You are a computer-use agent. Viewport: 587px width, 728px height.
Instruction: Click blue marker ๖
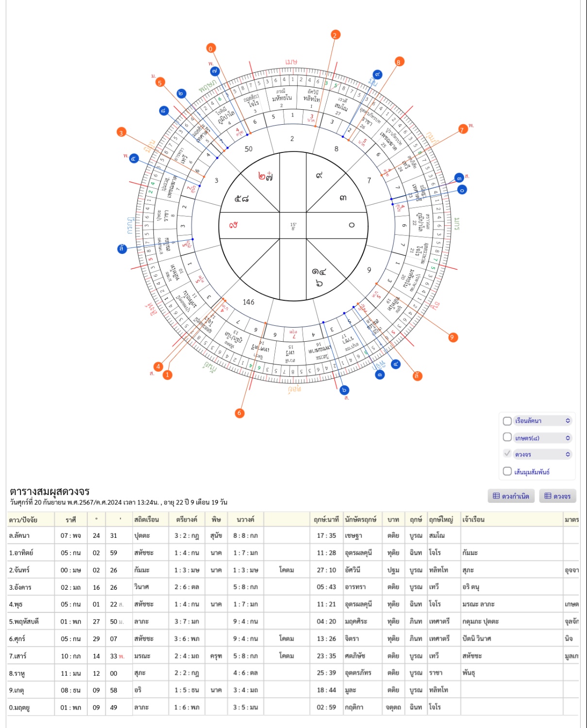coord(344,390)
